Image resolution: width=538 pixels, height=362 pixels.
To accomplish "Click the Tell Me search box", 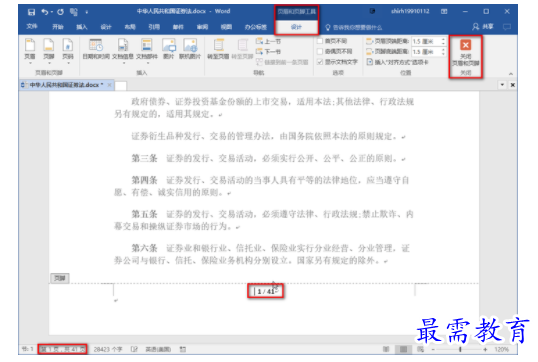I will click(353, 27).
